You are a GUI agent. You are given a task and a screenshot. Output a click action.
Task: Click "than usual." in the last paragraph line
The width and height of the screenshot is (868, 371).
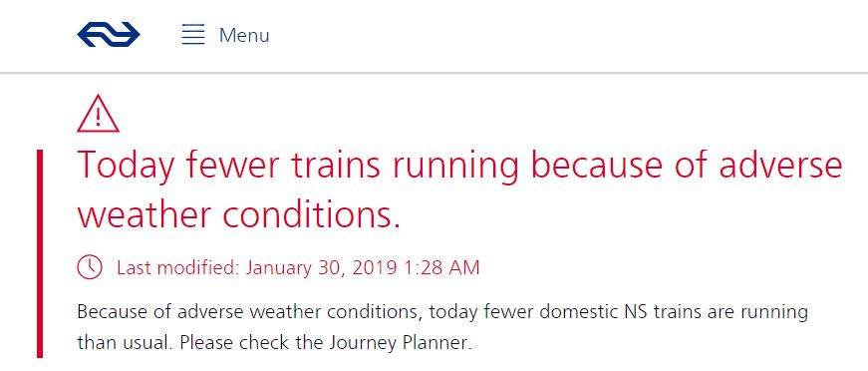click(126, 343)
